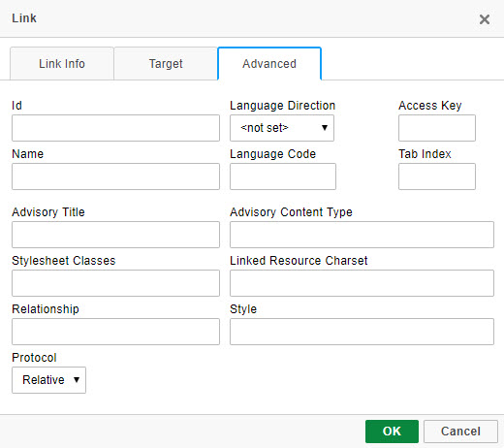Click the Style text field

[362, 332]
